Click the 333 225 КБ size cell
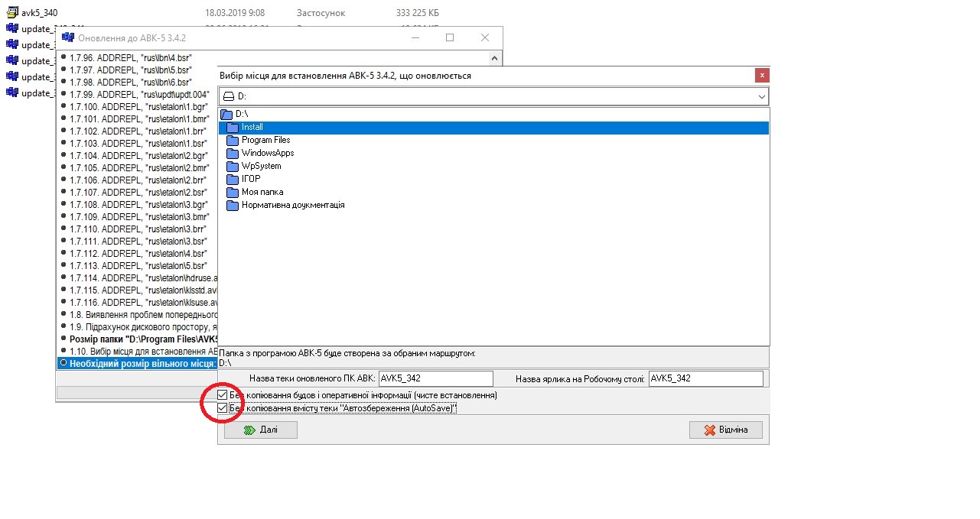Screen dimensions: 980x519 (x=418, y=13)
